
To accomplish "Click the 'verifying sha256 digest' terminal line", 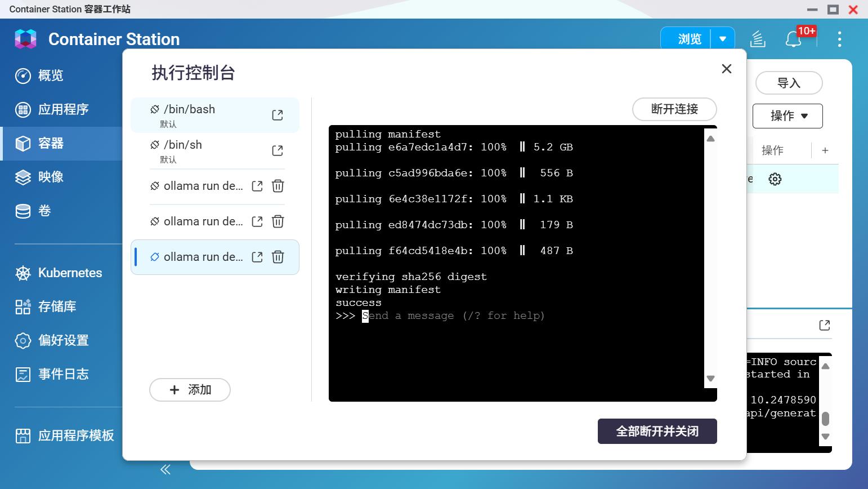I will pos(411,277).
